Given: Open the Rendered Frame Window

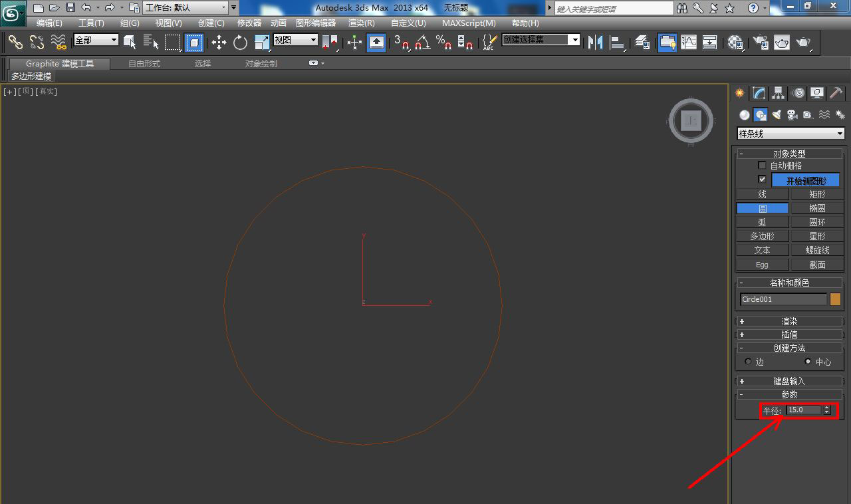Looking at the screenshot, I should (782, 42).
